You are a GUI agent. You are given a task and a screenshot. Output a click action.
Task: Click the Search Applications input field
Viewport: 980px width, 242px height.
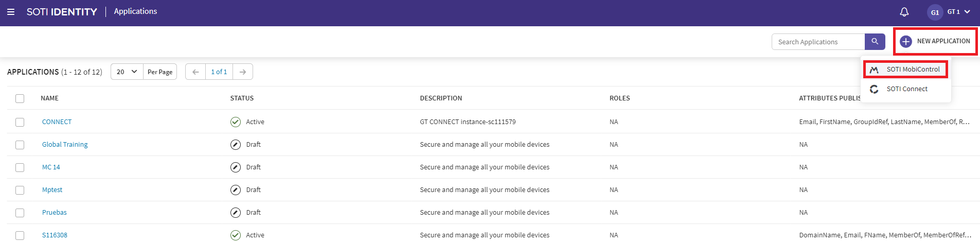(x=818, y=42)
